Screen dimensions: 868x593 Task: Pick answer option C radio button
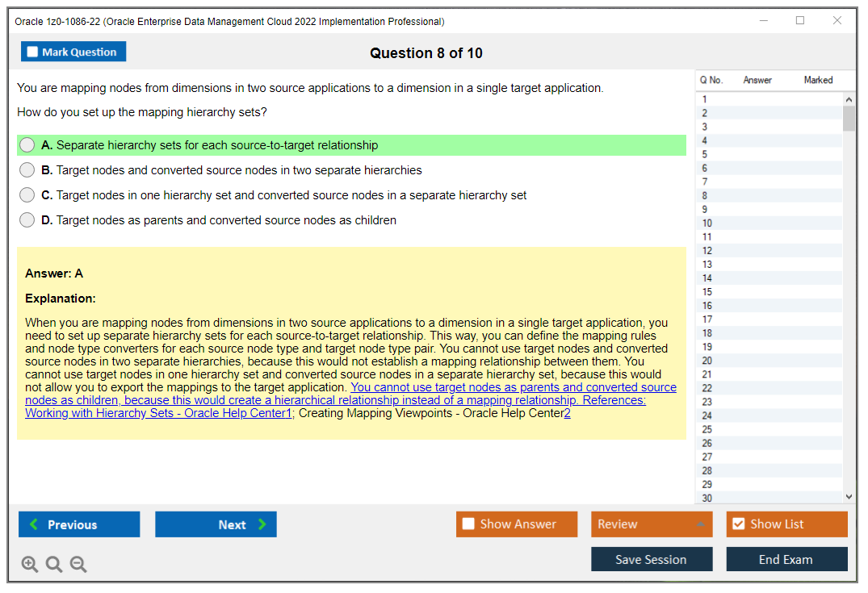pyautogui.click(x=27, y=195)
